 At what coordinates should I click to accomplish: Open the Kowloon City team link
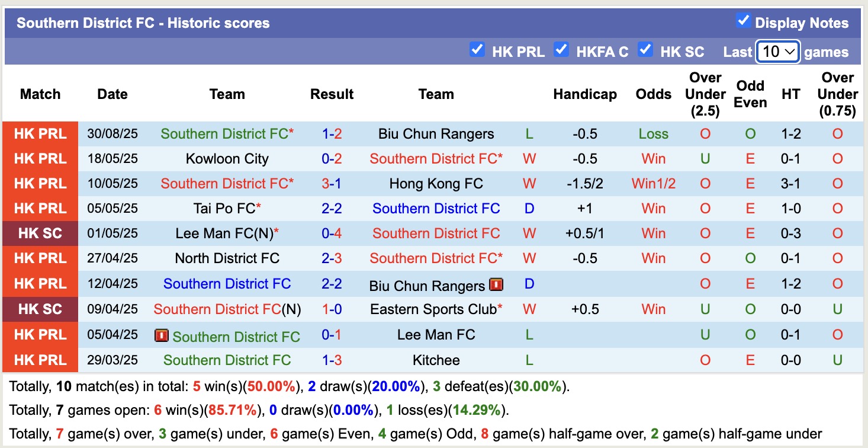point(227,159)
